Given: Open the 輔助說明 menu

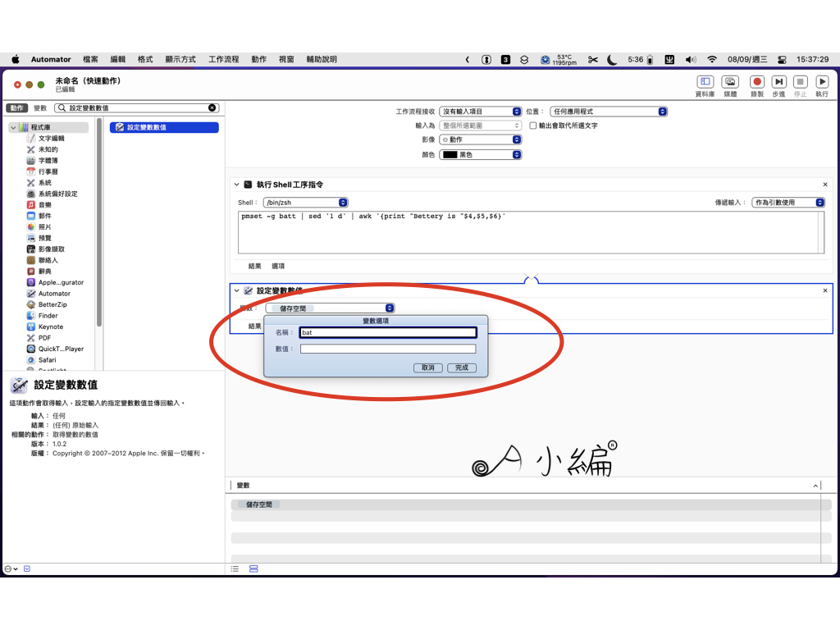Looking at the screenshot, I should point(322,59).
